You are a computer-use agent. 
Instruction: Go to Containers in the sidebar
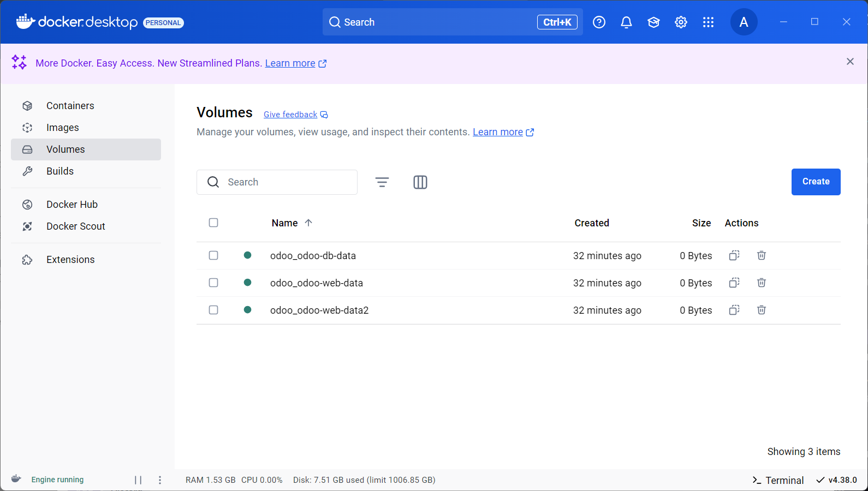86,106
